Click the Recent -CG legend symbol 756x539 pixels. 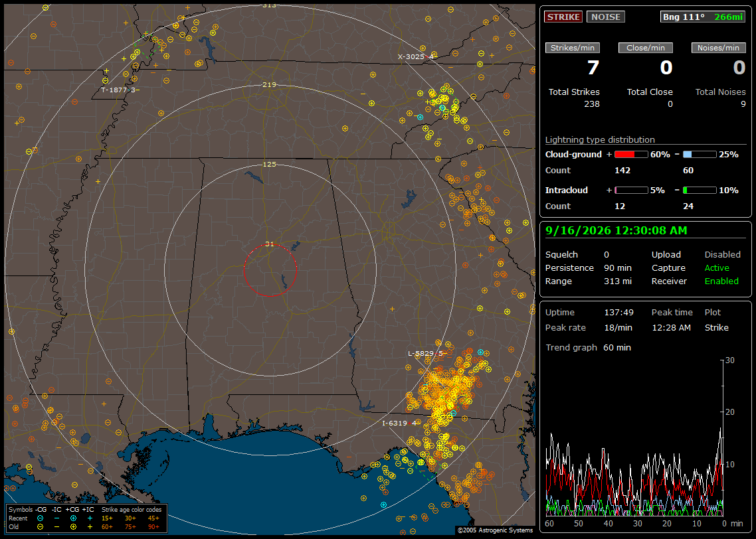[40, 518]
